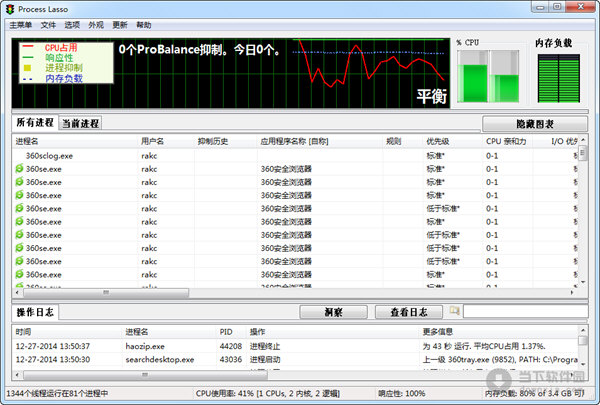Click PID 43036 in the log
This screenshot has width=600, height=405.
coord(231,360)
